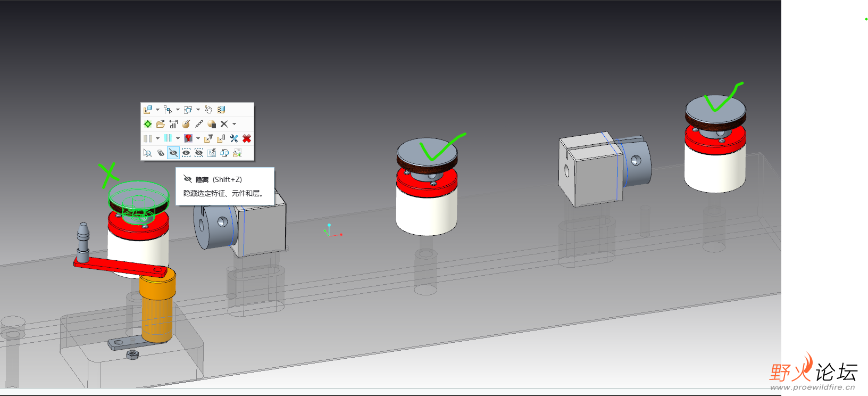The width and height of the screenshot is (868, 396).
Task: Click the overlapping boxes icon in top row
Action: [188, 110]
